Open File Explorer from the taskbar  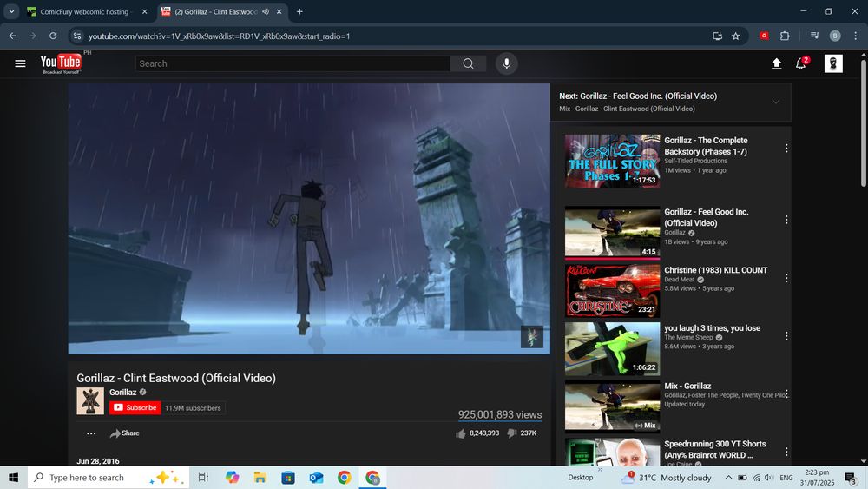pos(260,478)
